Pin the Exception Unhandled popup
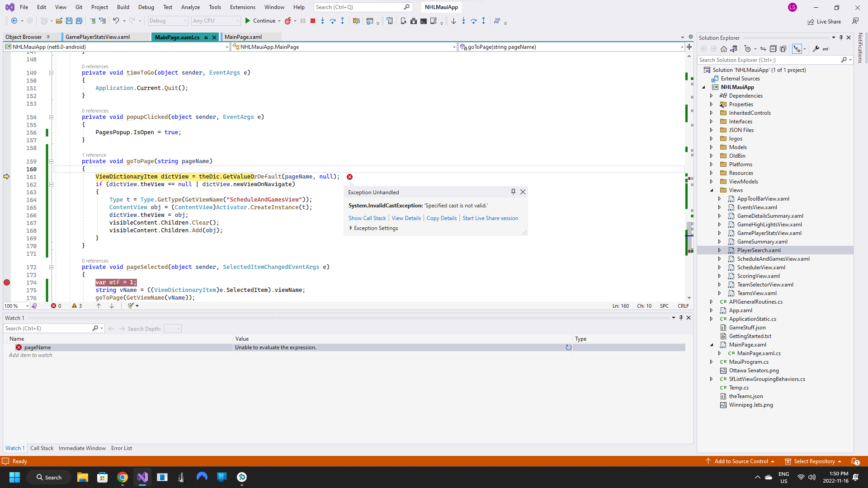Image resolution: width=868 pixels, height=488 pixels. point(513,192)
